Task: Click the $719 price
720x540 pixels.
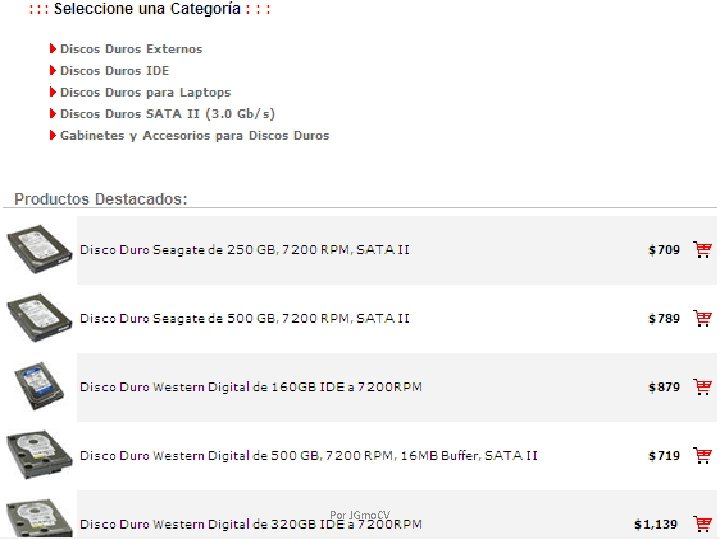Action: [x=664, y=456]
